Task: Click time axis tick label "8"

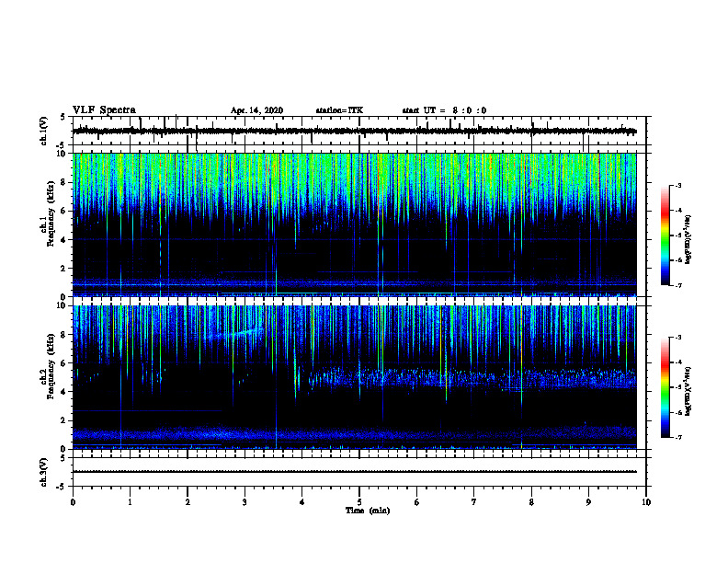Action: tap(531, 502)
